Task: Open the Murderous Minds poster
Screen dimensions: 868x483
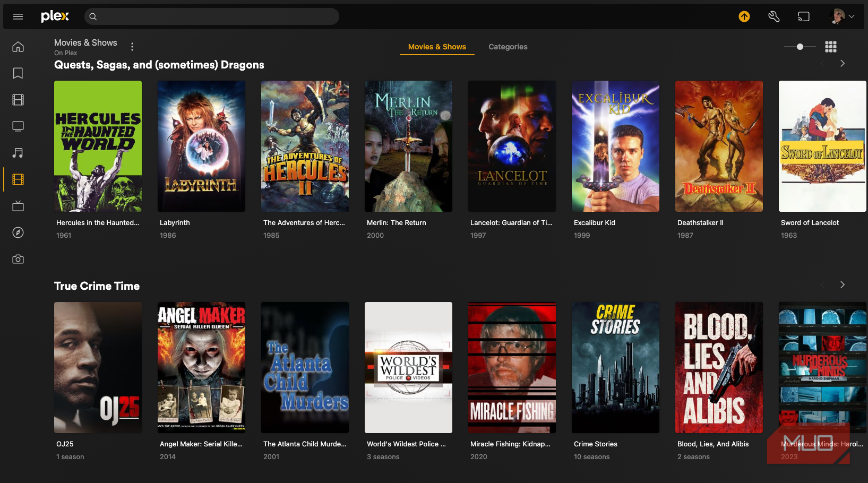Action: (822, 367)
